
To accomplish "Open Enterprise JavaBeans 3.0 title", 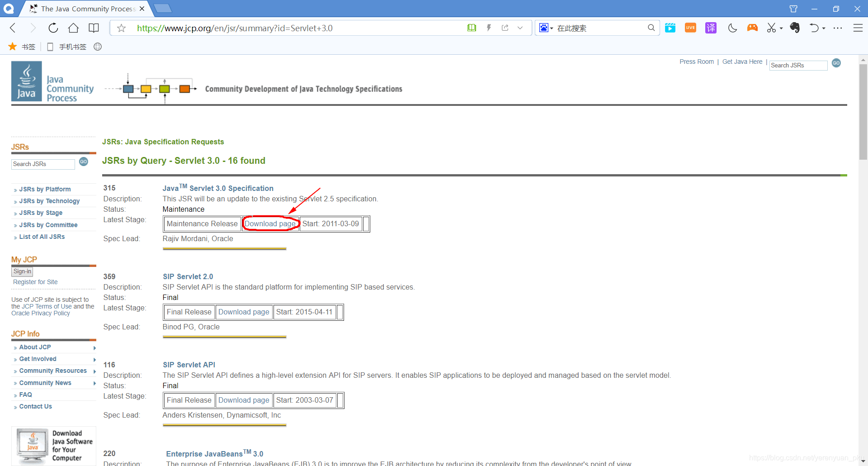I will [x=214, y=453].
